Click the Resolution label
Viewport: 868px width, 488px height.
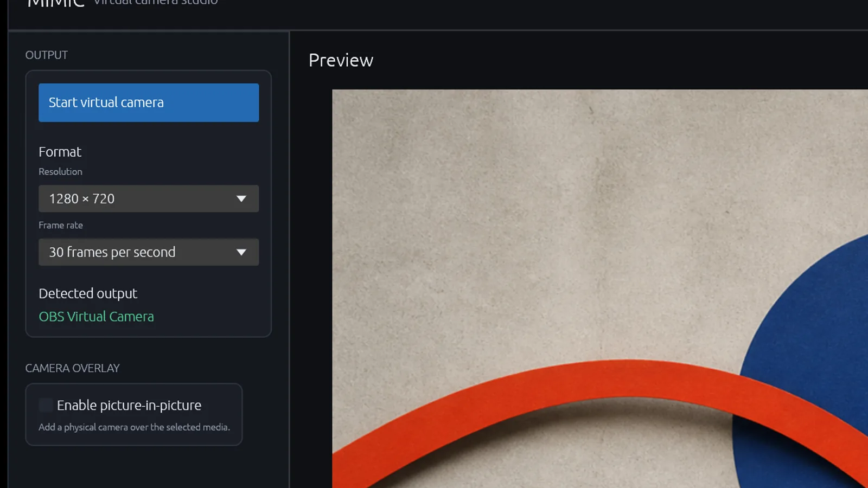coord(60,171)
